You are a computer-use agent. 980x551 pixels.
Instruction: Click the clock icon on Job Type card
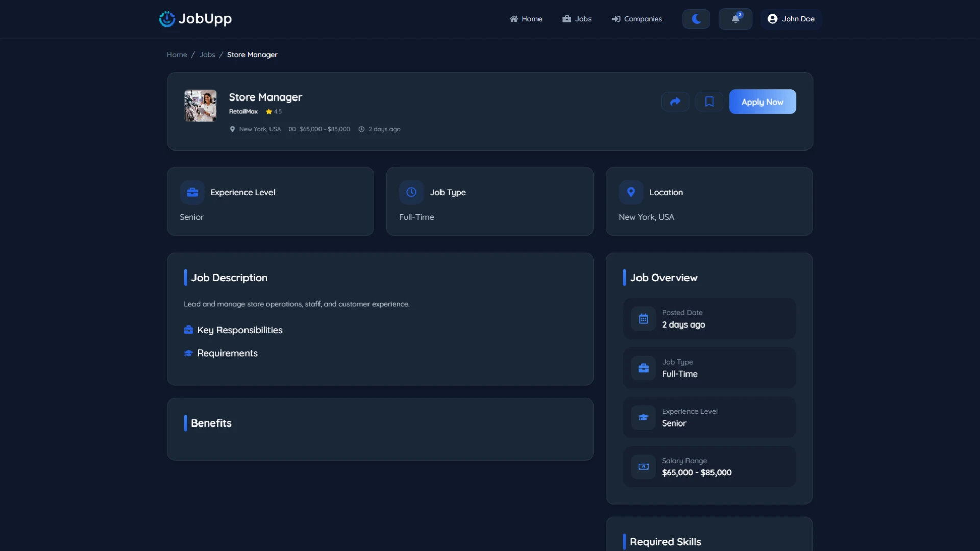tap(411, 192)
